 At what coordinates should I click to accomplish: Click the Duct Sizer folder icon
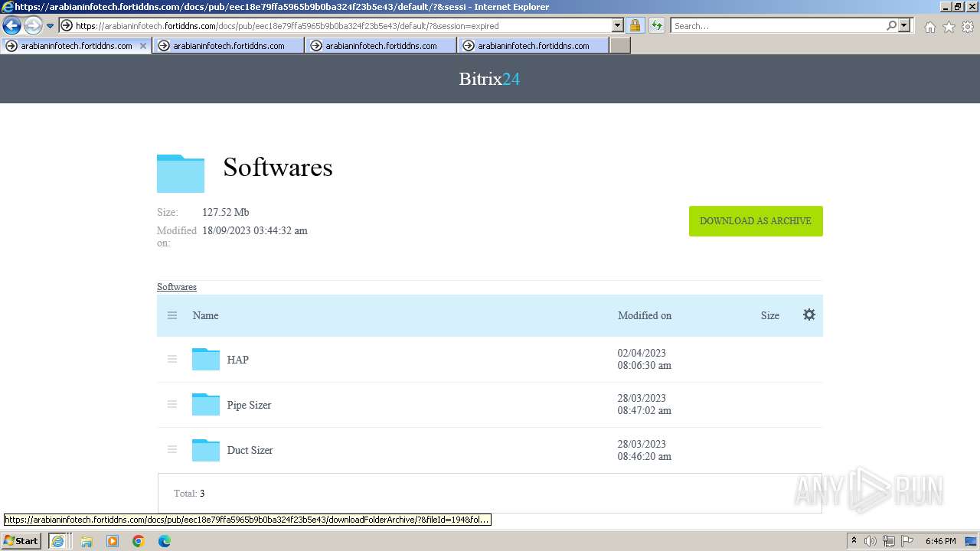tap(206, 449)
